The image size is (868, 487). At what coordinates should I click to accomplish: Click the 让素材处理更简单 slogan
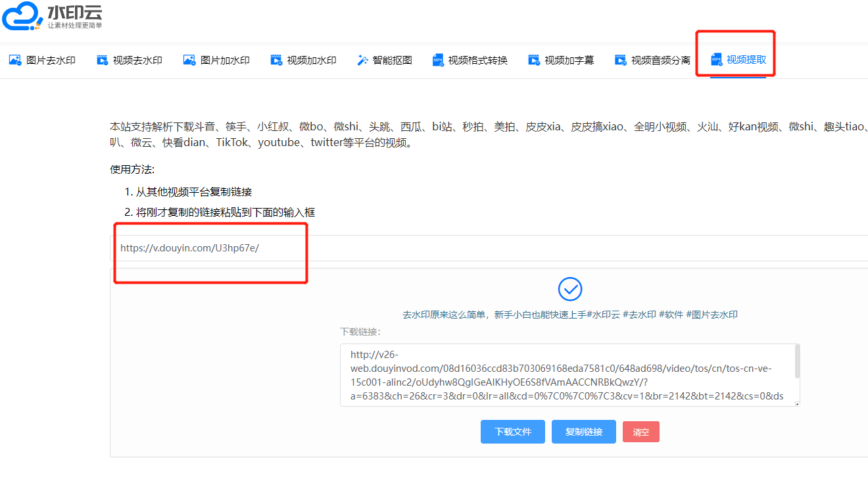pyautogui.click(x=75, y=26)
